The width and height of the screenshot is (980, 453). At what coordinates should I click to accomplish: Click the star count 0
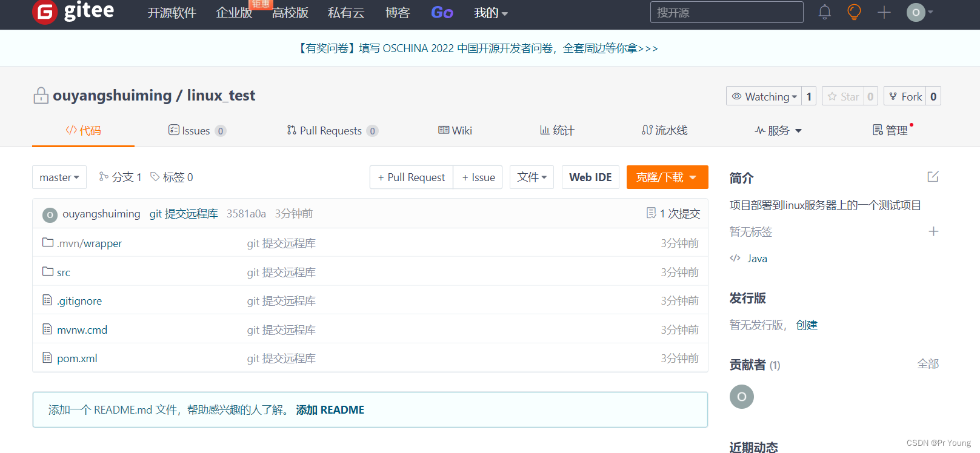tap(870, 96)
